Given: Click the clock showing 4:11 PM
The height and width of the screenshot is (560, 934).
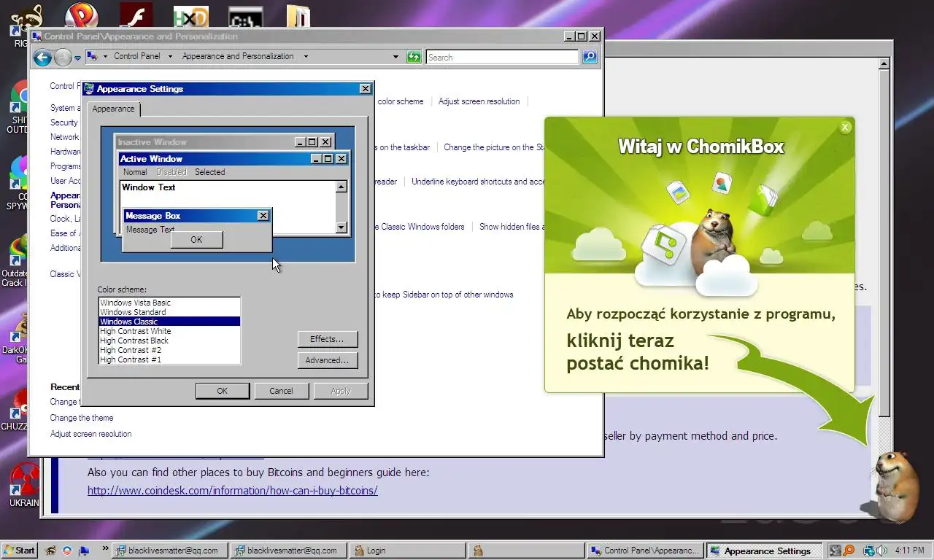Looking at the screenshot, I should [910, 551].
